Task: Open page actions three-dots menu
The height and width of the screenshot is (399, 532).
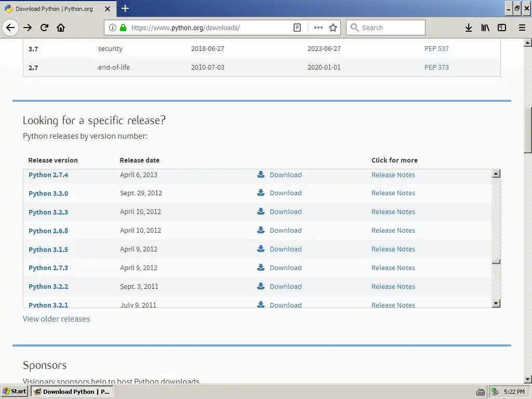Action: pos(318,28)
